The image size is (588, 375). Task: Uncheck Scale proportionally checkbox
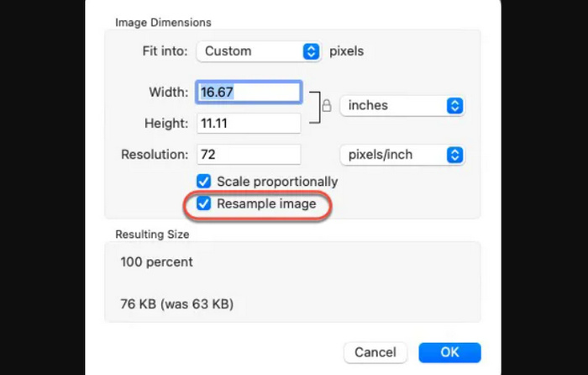203,182
